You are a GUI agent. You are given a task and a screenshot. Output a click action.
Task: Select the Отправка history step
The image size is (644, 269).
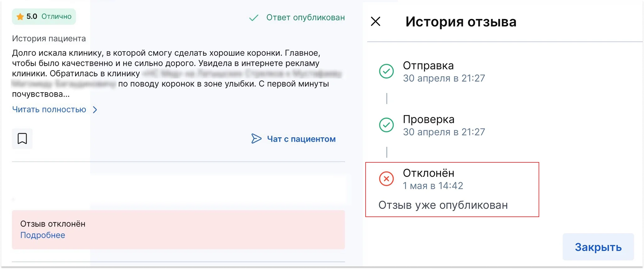[444, 72]
